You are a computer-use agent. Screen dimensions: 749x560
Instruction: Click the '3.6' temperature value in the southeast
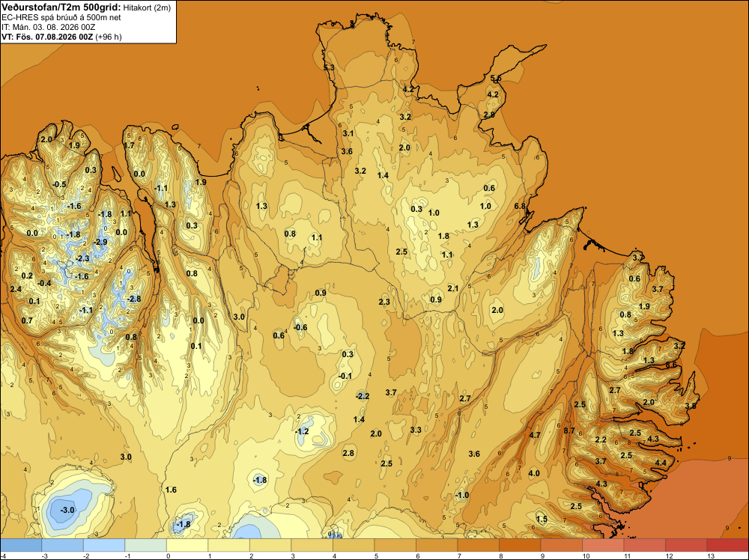point(474,454)
